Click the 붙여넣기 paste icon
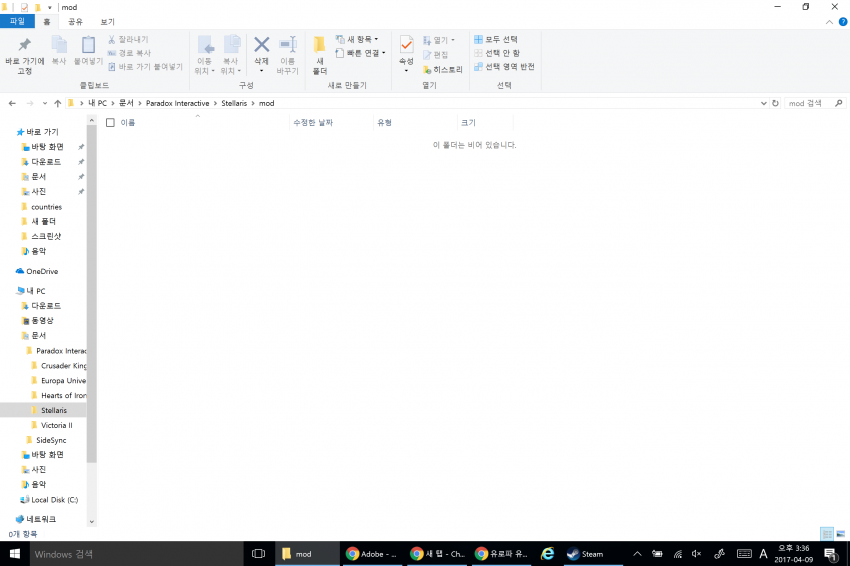Viewport: 850px width, 566px height. 88,46
